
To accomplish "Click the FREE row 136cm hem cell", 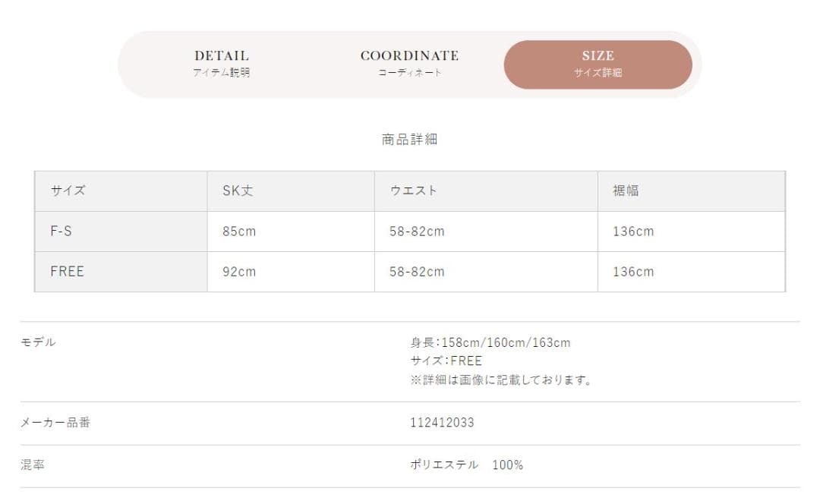I will [692, 271].
